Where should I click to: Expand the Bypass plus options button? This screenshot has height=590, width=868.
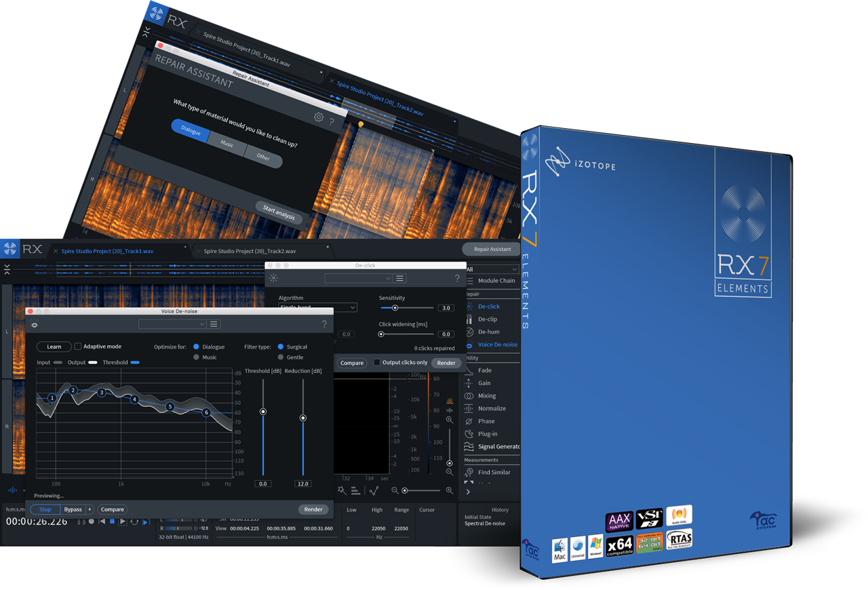[90, 509]
